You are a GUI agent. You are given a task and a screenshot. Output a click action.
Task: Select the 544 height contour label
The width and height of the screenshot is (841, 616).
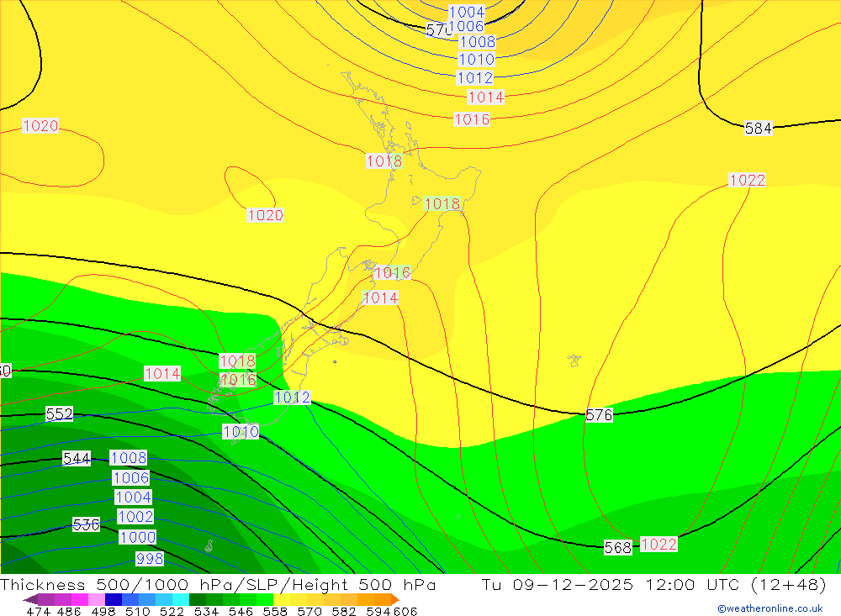click(x=77, y=458)
